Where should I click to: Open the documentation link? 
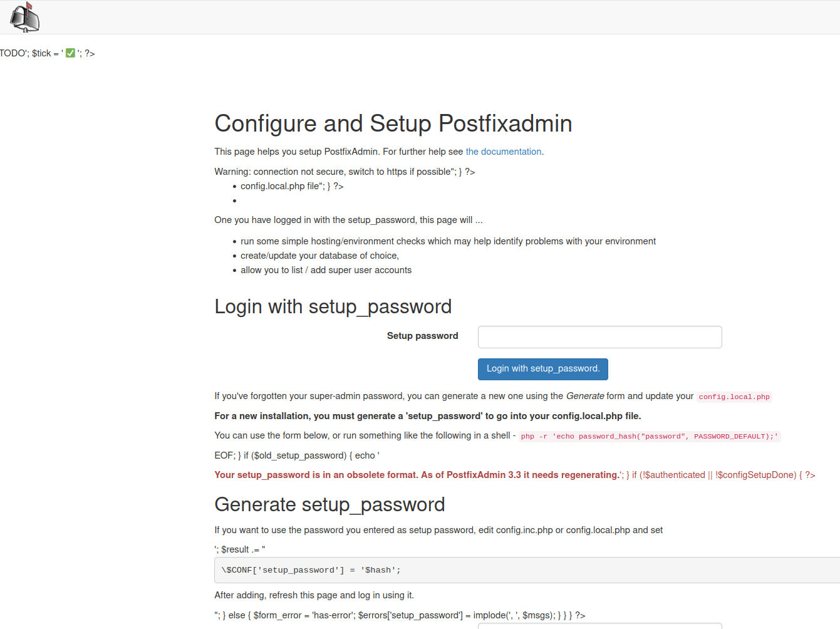(x=503, y=152)
